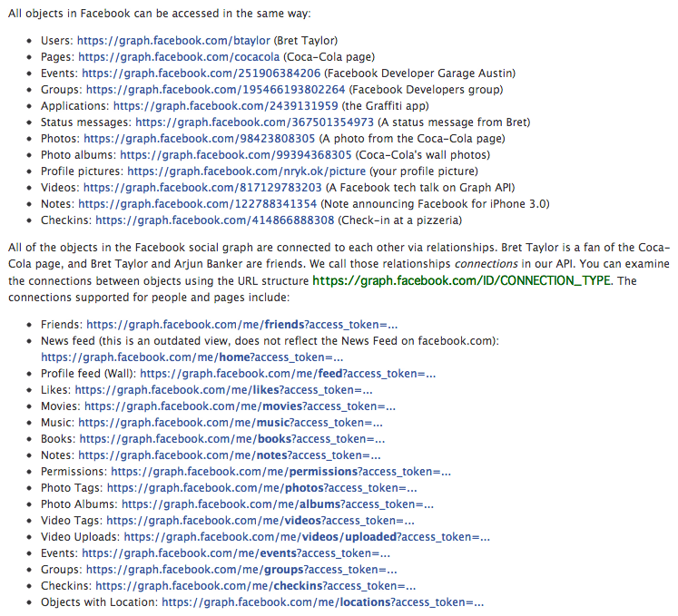Open the News feed me/home link
This screenshot has height=616, width=678.
192,357
